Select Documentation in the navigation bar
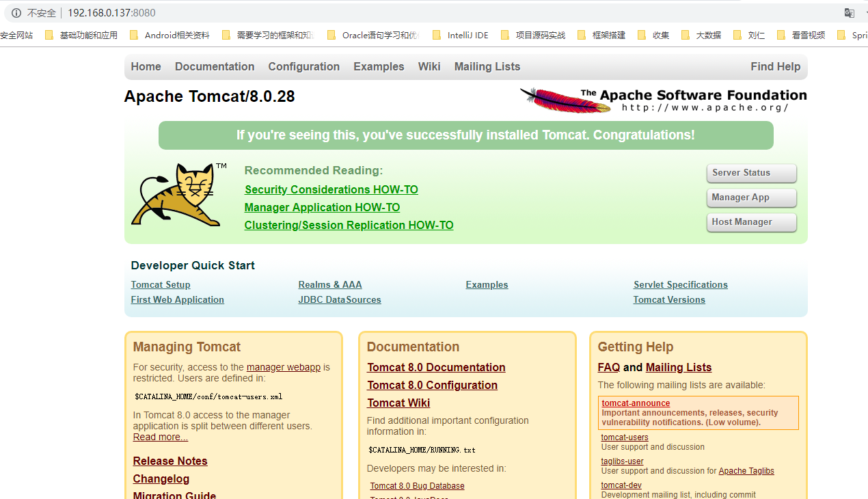This screenshot has width=868, height=499. (215, 66)
